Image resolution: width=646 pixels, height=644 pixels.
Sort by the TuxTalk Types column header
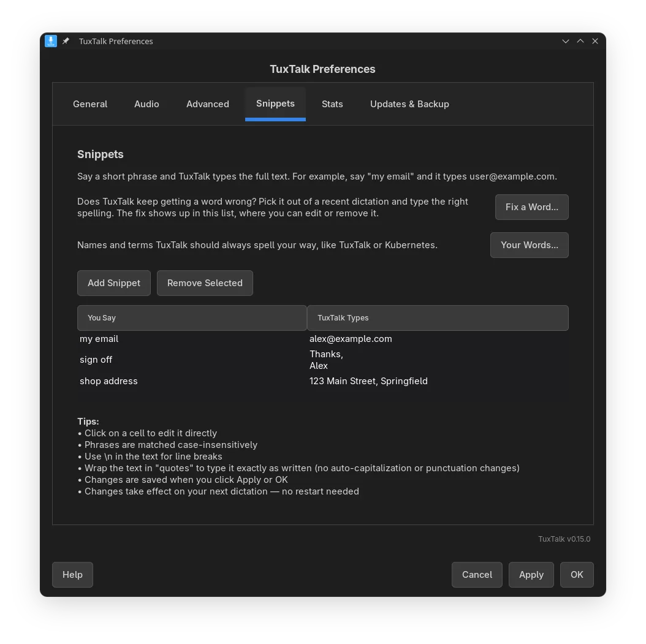438,318
